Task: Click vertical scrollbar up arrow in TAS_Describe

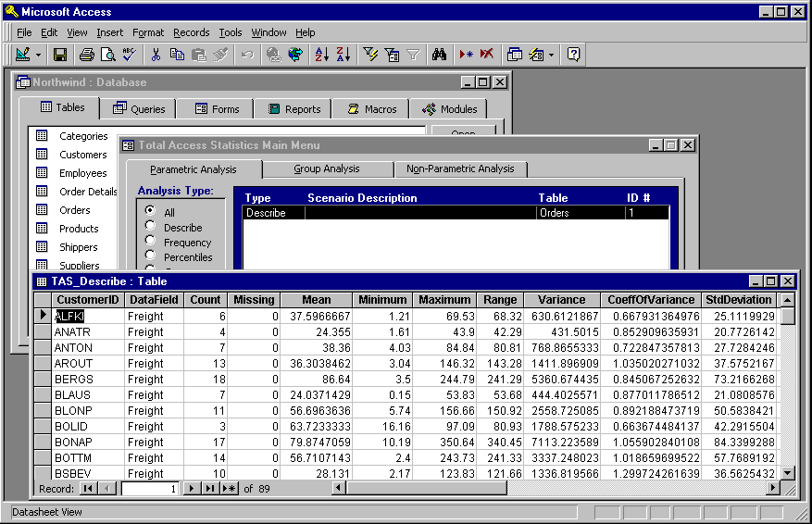Action: (x=788, y=300)
